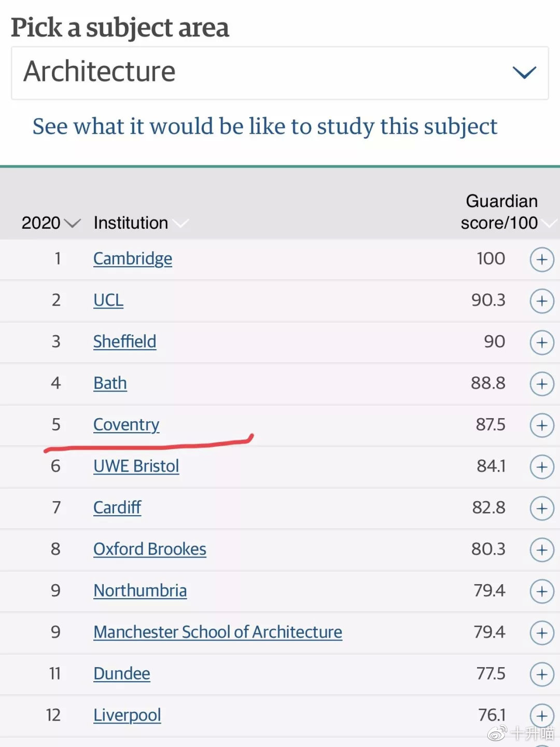Expand Northumbria row with plus icon
Viewport: 560px width, 747px height.
click(542, 591)
